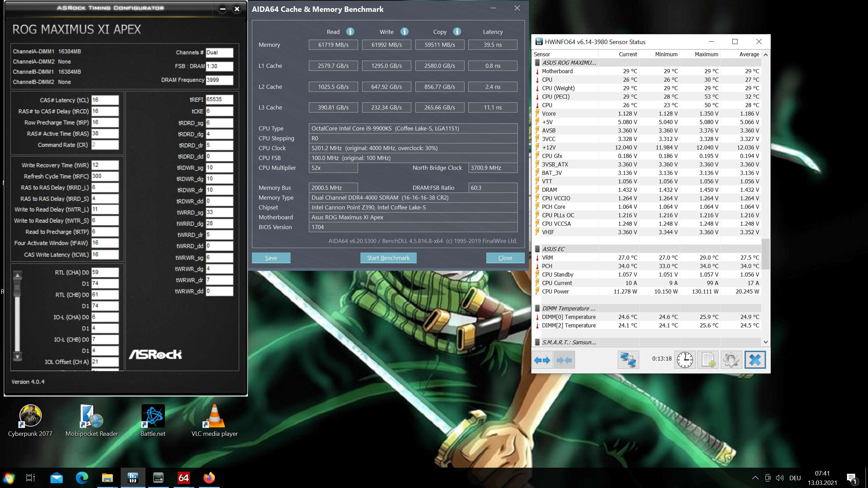This screenshot has width=868, height=488.
Task: Open File Explorer on the taskbar
Action: 107,478
